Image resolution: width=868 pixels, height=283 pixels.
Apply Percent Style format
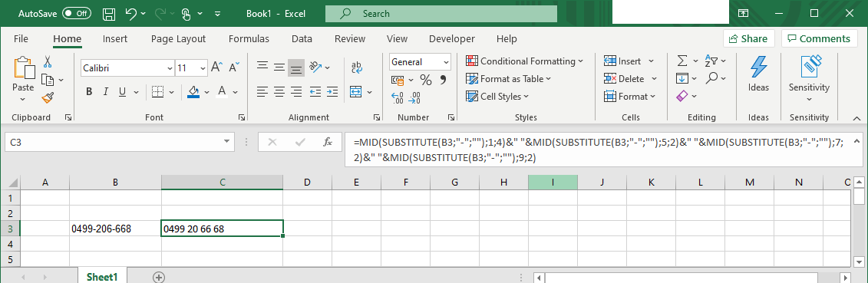point(426,81)
